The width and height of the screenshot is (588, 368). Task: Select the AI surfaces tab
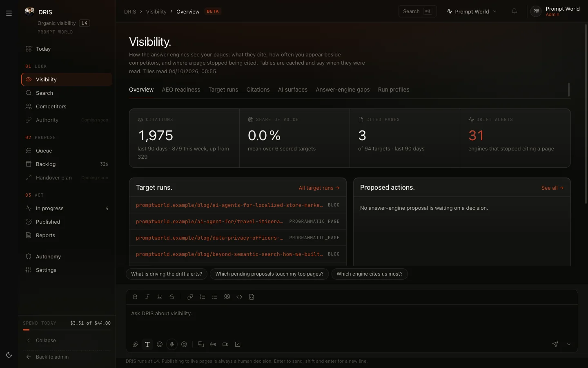pyautogui.click(x=293, y=90)
